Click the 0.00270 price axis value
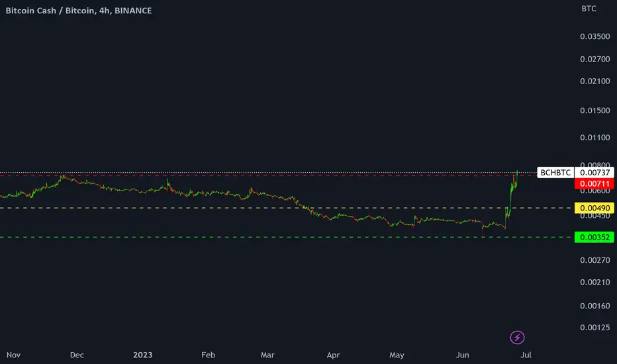The image size is (617, 364). click(595, 260)
